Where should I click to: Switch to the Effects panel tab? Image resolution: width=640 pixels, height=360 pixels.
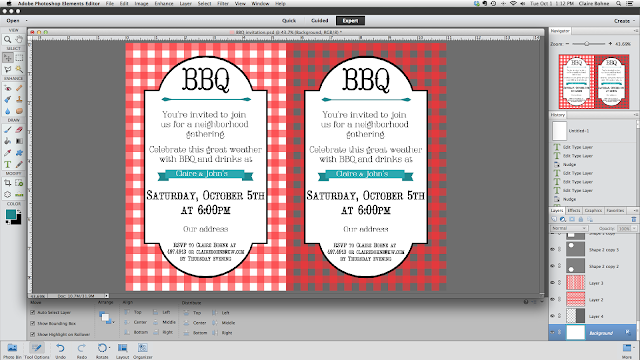(574, 211)
